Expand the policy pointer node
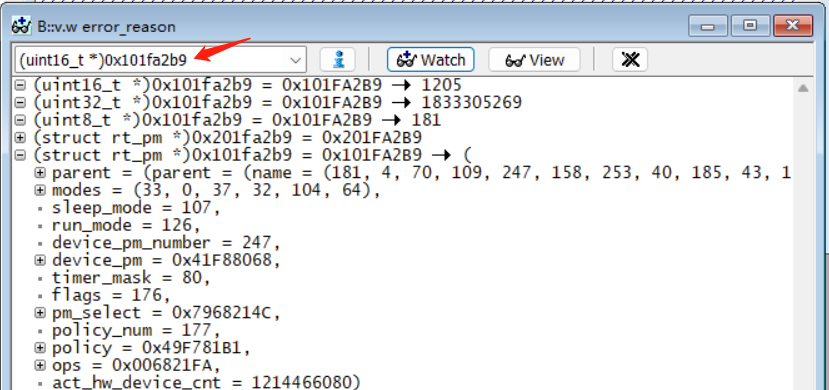The image size is (829, 390). click(40, 348)
